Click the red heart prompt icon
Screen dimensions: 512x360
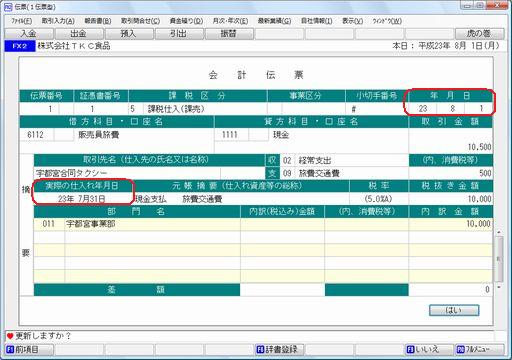point(10,336)
